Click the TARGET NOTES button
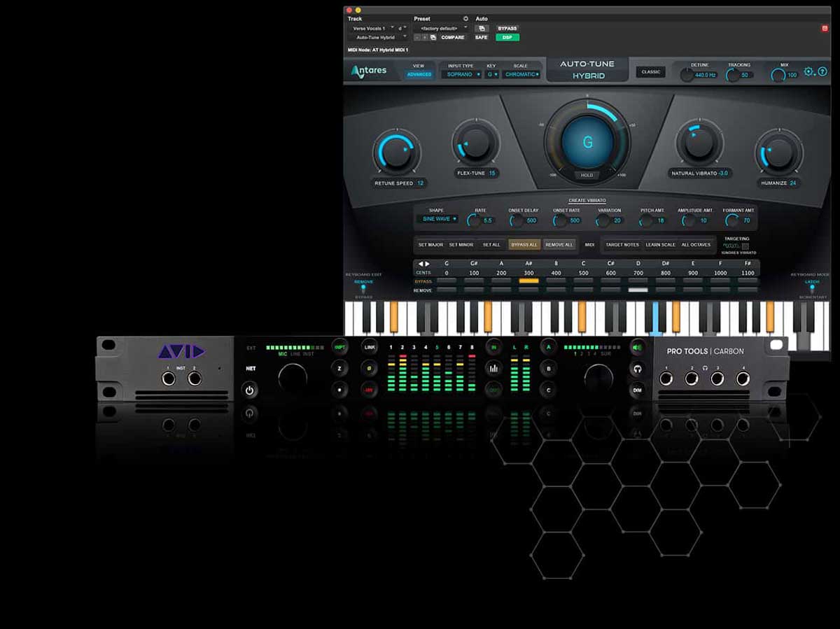This screenshot has width=840, height=629. coord(622,245)
